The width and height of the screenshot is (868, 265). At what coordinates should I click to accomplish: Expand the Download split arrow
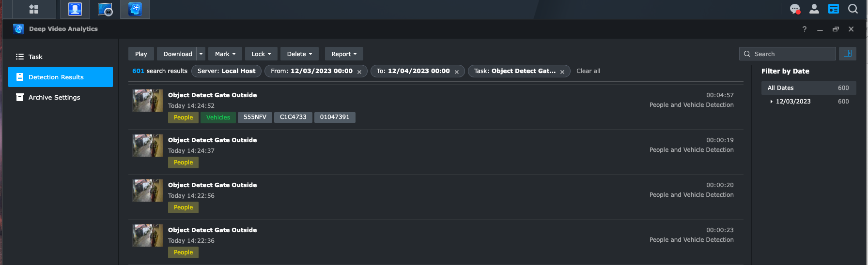tap(201, 54)
